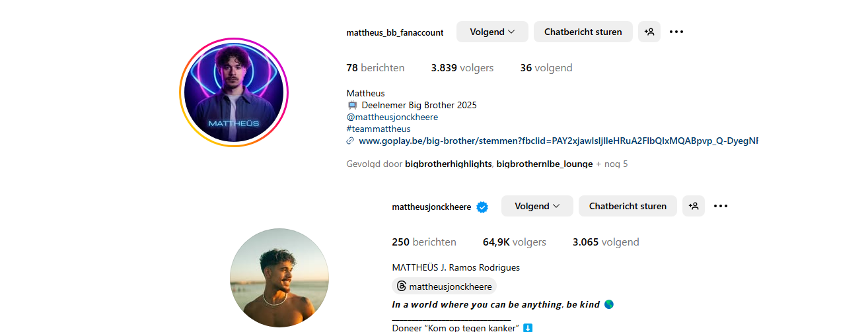Open @mattheusjonckheere mention in bio
868x332 pixels.
tap(392, 117)
